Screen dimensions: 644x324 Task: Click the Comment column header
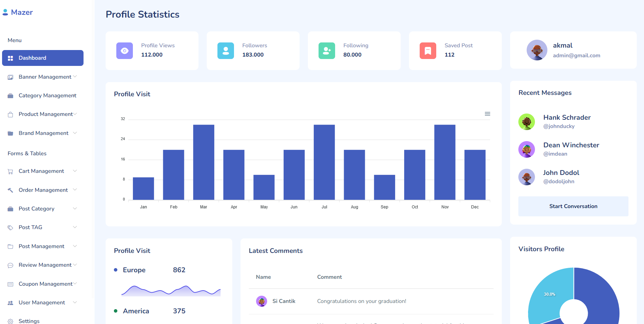[x=330, y=277]
